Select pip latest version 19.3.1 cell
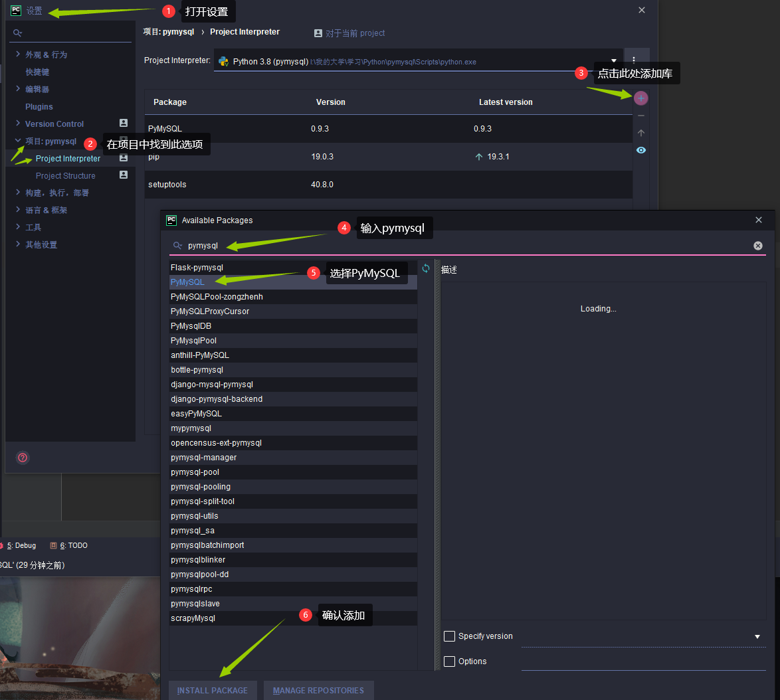Viewport: 780px width, 700px height. coord(492,157)
